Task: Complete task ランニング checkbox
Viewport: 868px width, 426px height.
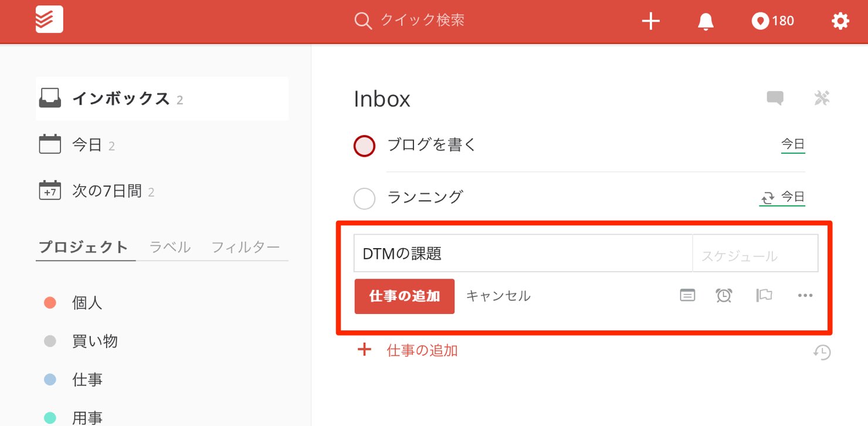Action: (364, 198)
